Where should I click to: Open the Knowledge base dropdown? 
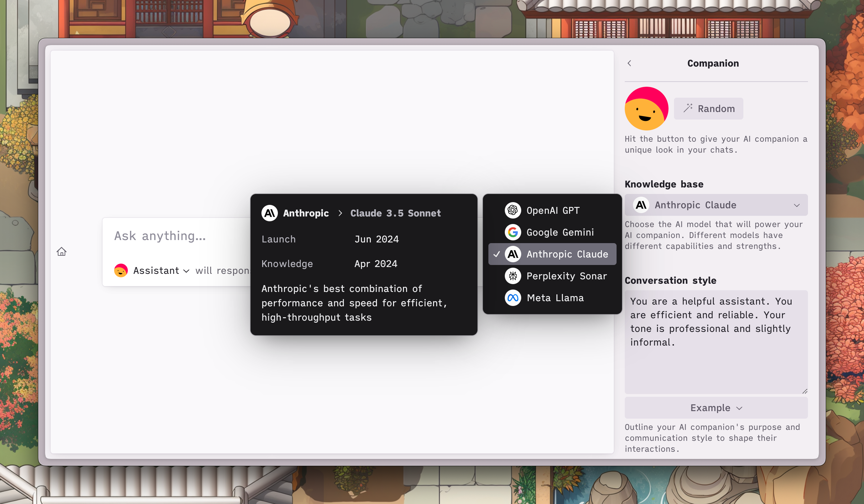(x=716, y=205)
